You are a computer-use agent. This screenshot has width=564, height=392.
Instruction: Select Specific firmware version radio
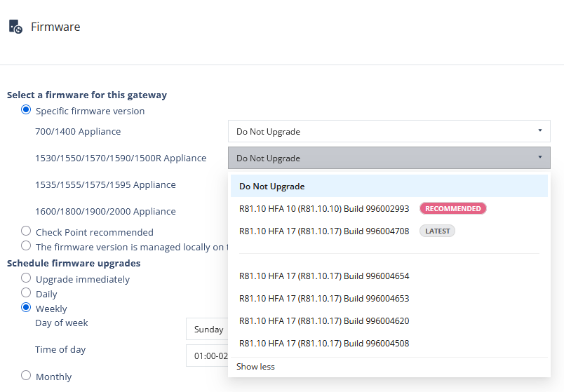(x=26, y=109)
